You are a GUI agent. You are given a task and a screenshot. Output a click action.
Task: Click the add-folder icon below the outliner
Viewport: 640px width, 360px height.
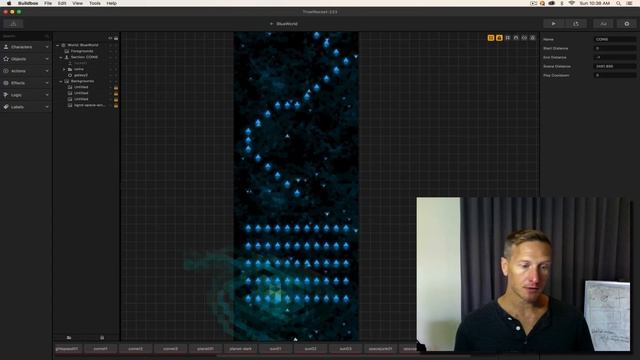pyautogui.click(x=69, y=338)
